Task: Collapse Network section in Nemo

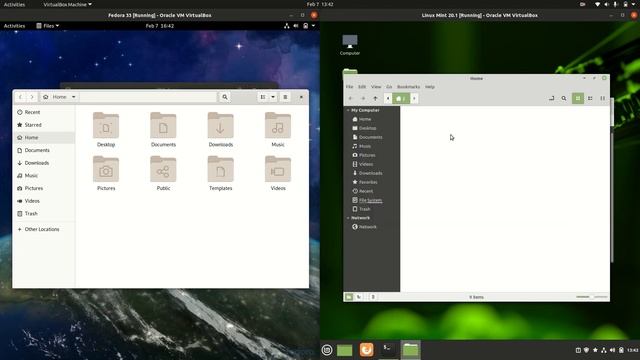Action: point(348,218)
